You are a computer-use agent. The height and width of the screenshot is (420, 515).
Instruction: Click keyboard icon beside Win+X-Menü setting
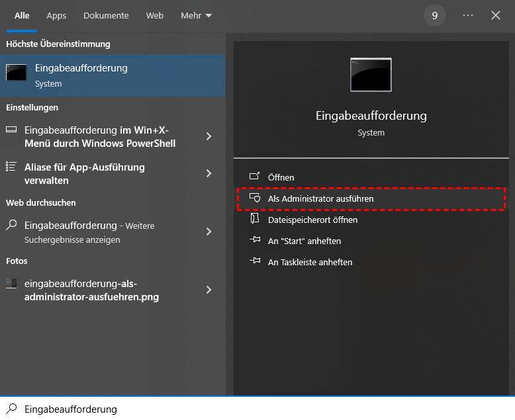pyautogui.click(x=11, y=130)
